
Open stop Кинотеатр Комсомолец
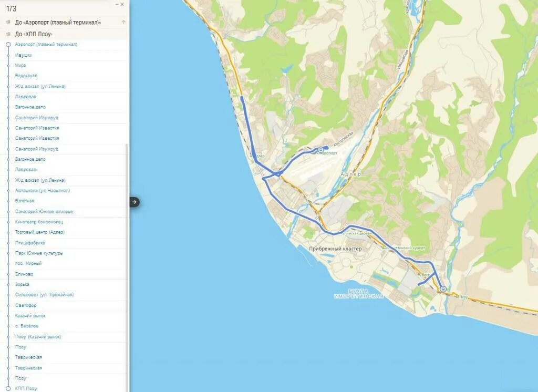pos(39,222)
